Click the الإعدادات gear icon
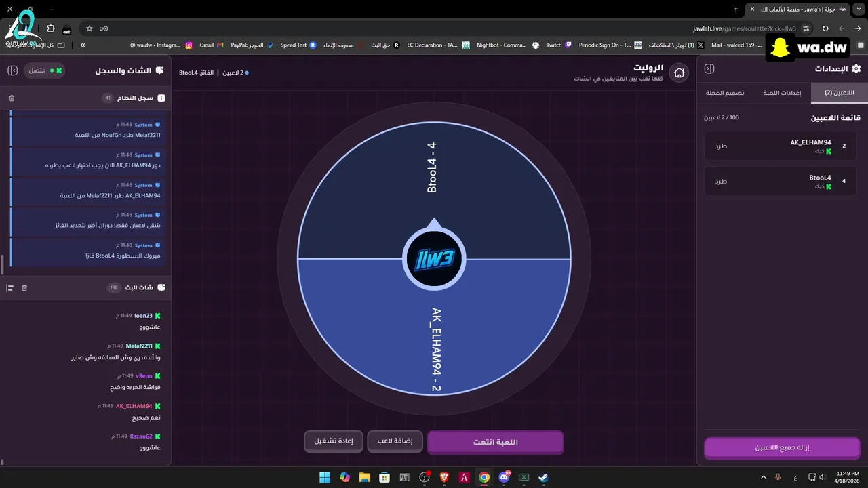 tap(856, 68)
